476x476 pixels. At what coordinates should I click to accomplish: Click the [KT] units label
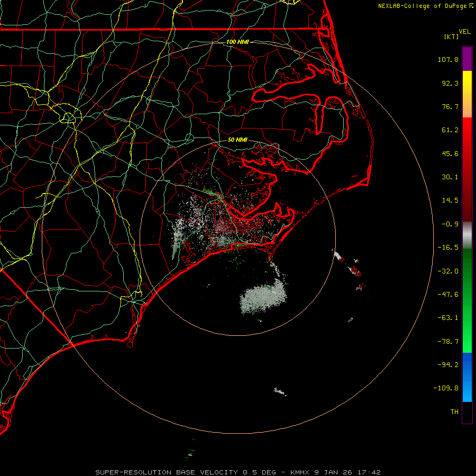[452, 36]
